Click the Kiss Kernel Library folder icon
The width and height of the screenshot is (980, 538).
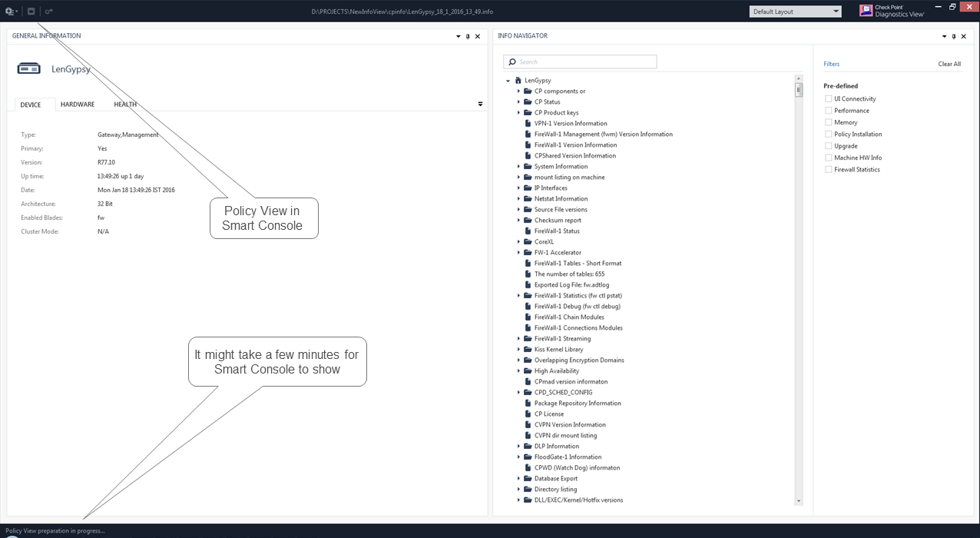point(528,350)
